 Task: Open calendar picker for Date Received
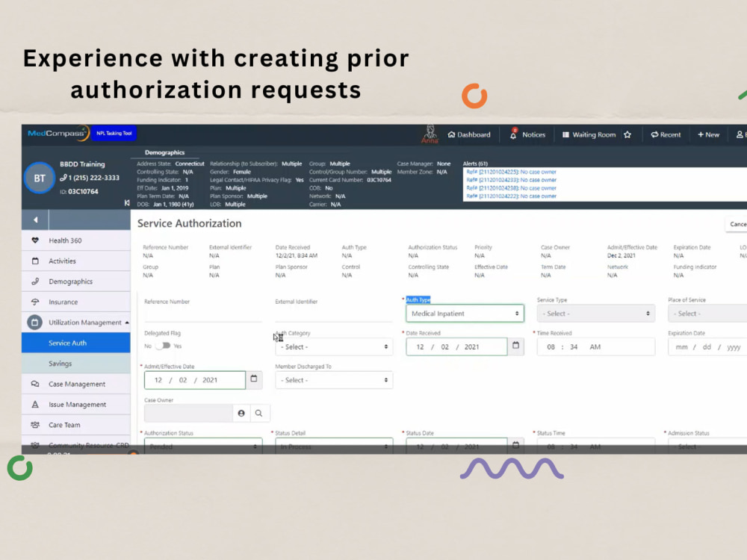tap(516, 346)
